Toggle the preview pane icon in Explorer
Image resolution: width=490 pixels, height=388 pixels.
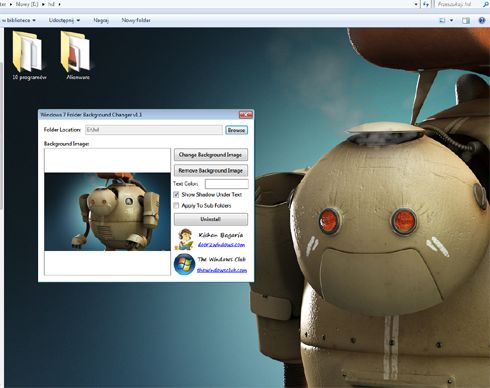466,21
